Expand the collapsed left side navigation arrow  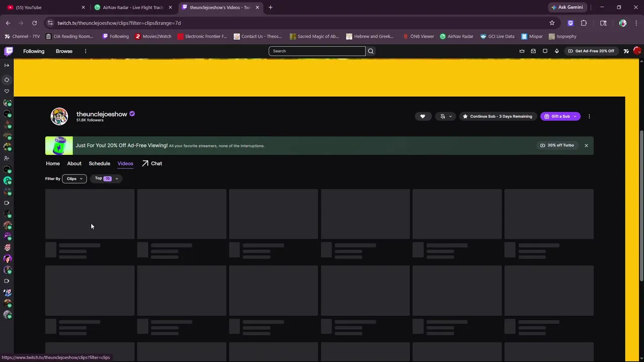[7, 65]
